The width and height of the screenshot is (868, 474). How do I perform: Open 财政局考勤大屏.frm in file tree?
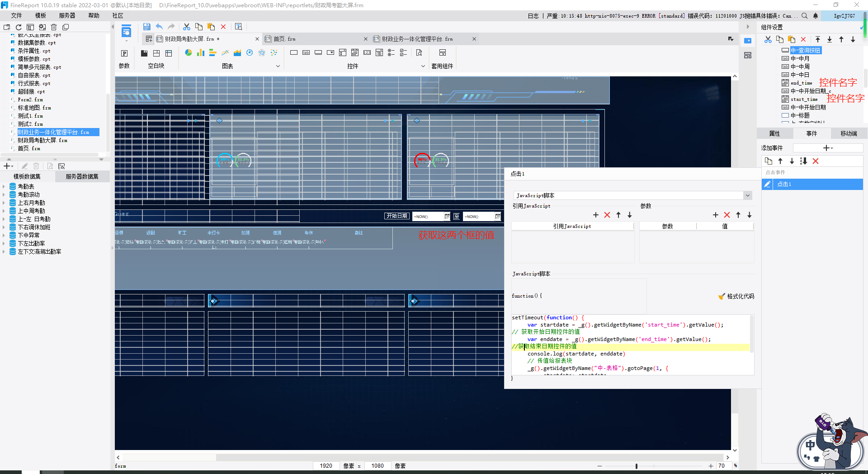(x=42, y=140)
